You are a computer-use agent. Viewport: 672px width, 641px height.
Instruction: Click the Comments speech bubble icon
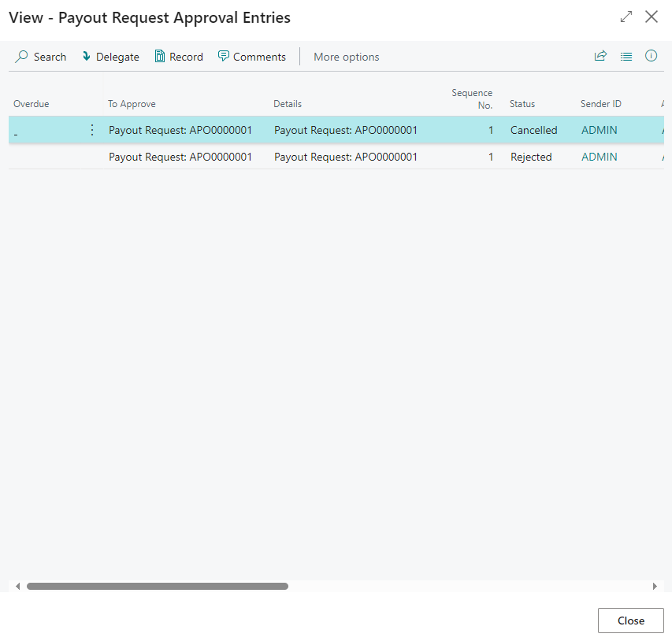[224, 57]
